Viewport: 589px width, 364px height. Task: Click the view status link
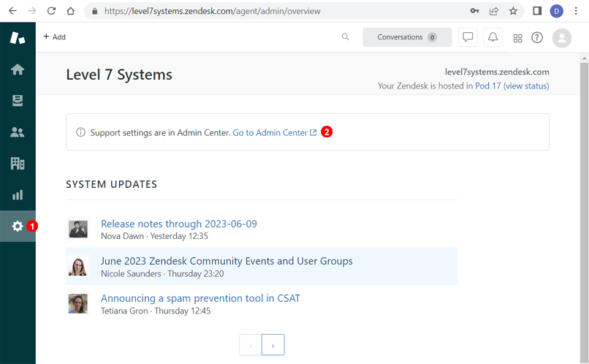pos(526,86)
